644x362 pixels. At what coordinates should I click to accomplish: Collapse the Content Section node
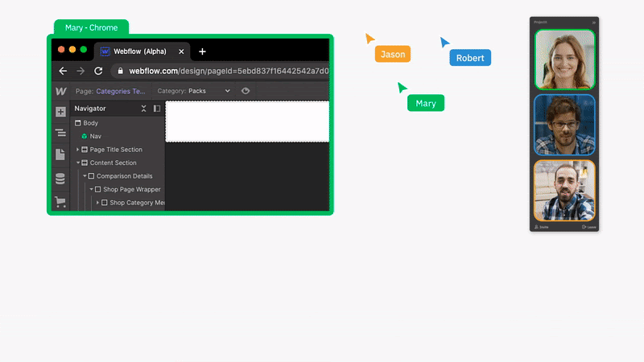pos(78,162)
